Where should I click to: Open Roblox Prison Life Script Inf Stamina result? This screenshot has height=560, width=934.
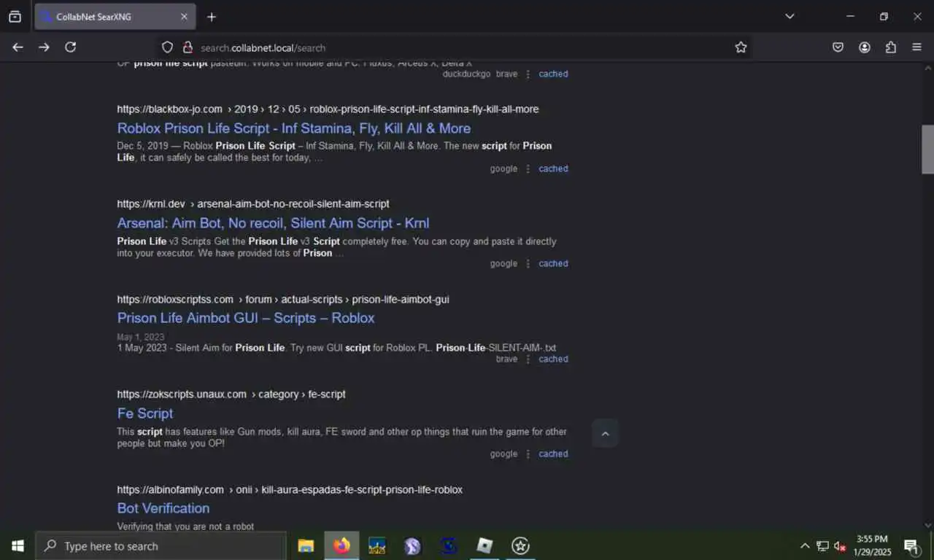pos(294,128)
